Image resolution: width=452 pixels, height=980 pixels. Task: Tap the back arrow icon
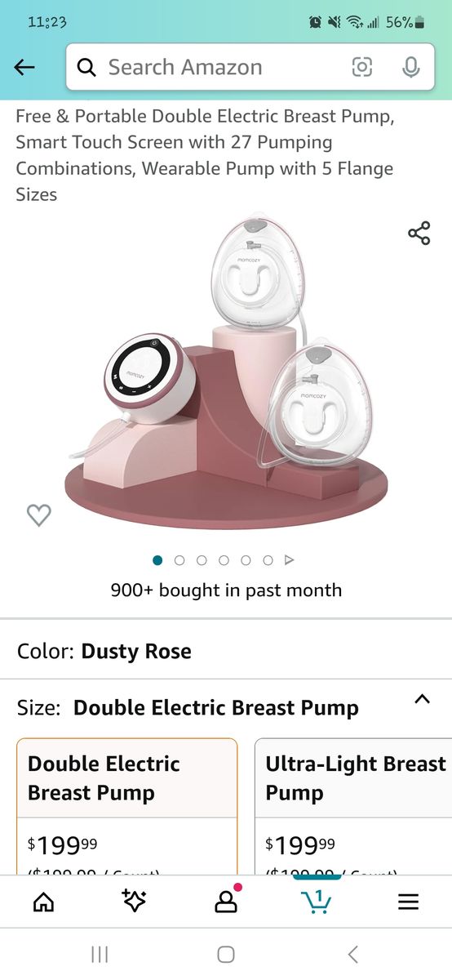pyautogui.click(x=24, y=67)
